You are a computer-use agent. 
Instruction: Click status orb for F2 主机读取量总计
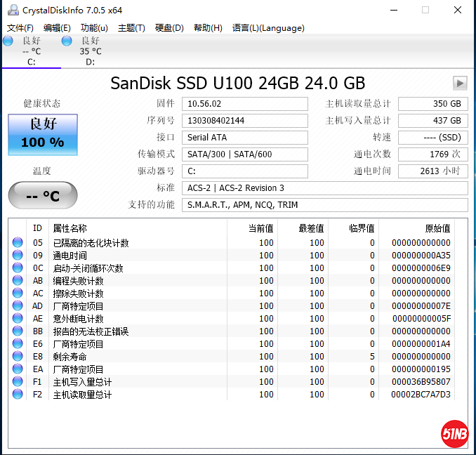pyautogui.click(x=18, y=395)
